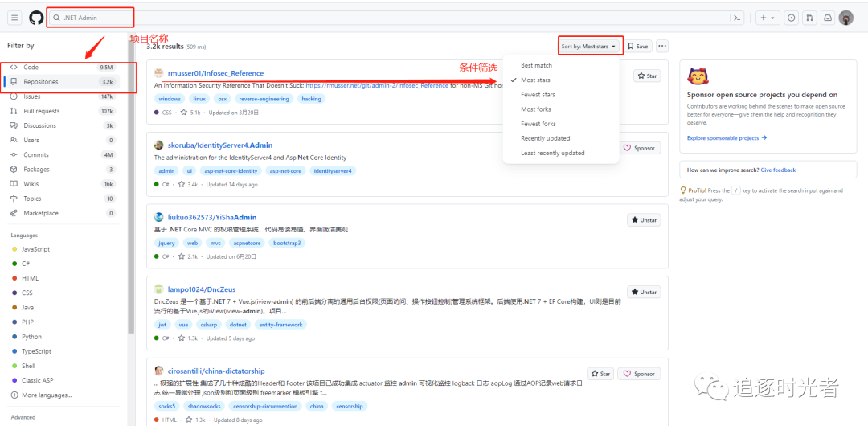Unstar the YiShaAdmin repository
Screen dimensions: 868x426
coord(644,220)
